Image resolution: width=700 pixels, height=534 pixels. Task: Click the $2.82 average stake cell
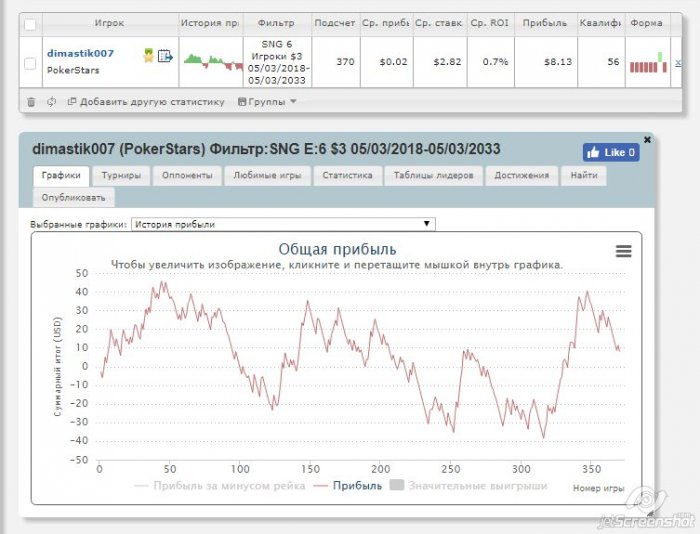[x=447, y=62]
